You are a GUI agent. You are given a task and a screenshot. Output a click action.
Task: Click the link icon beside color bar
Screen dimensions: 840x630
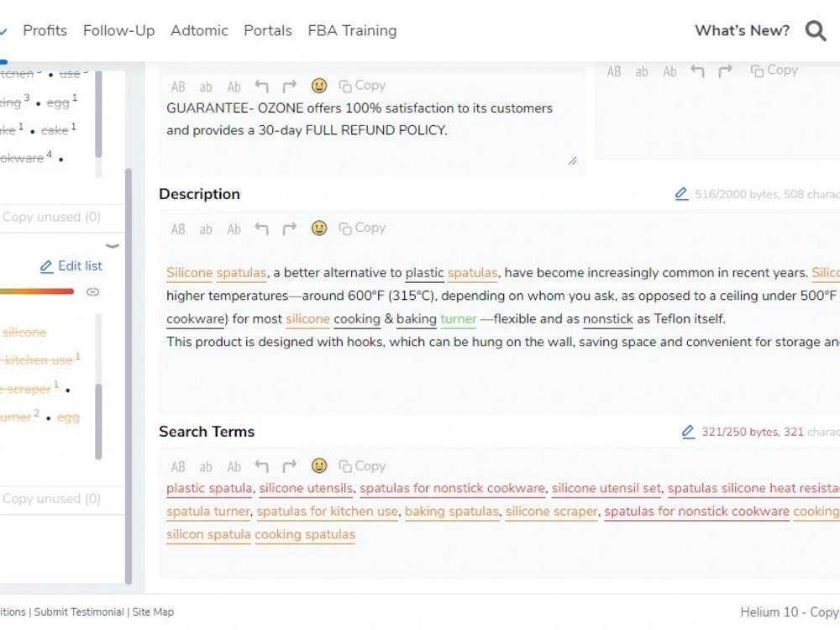click(92, 292)
